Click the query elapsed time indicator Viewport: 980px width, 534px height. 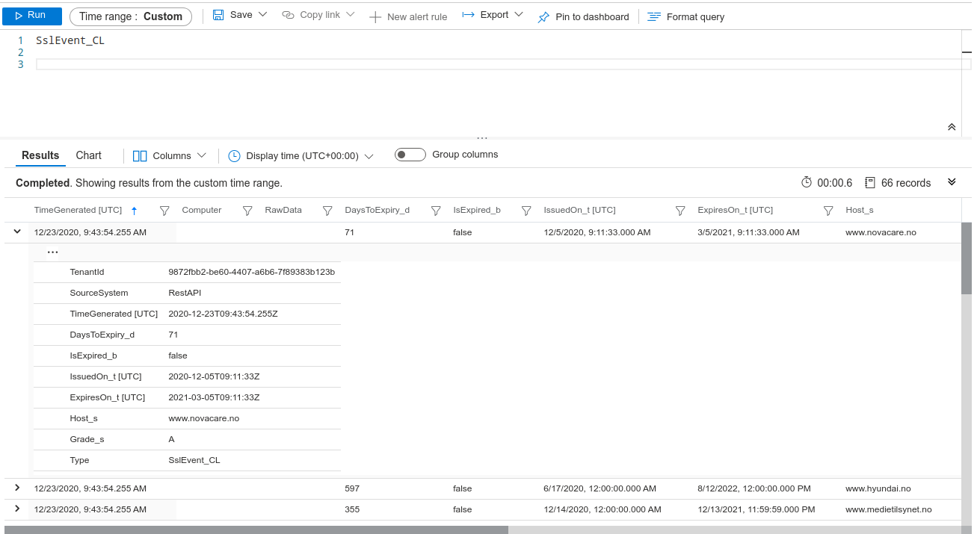824,182
